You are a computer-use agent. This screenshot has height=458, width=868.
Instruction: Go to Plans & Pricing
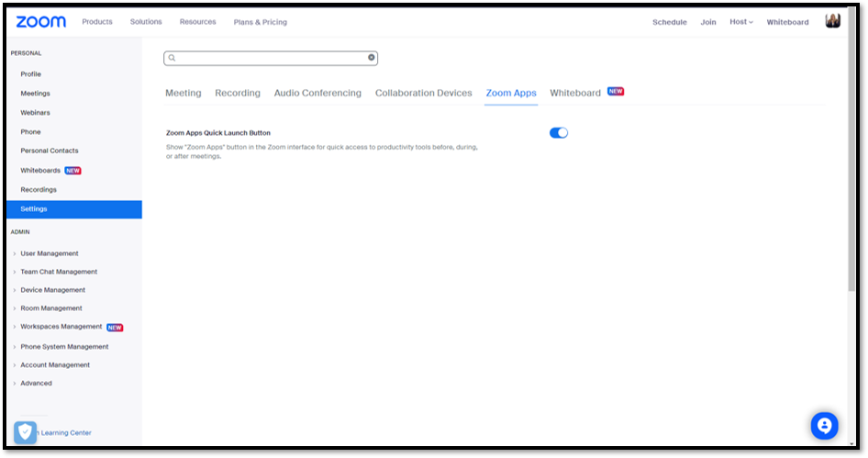point(261,22)
